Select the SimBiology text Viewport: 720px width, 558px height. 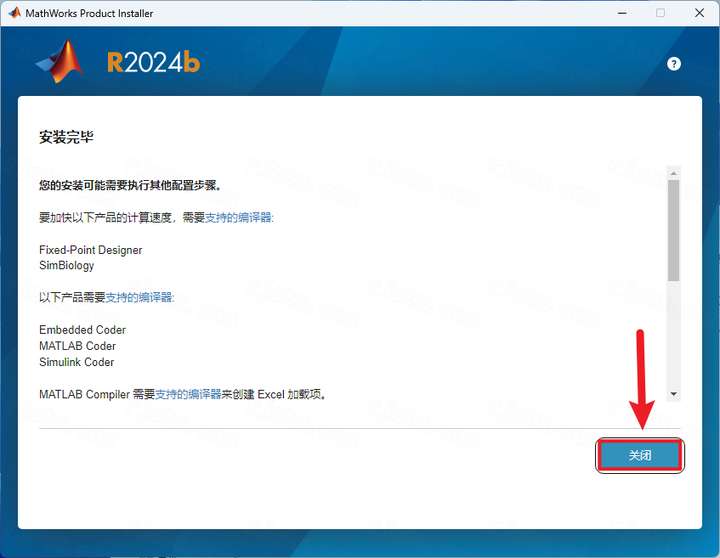click(67, 265)
